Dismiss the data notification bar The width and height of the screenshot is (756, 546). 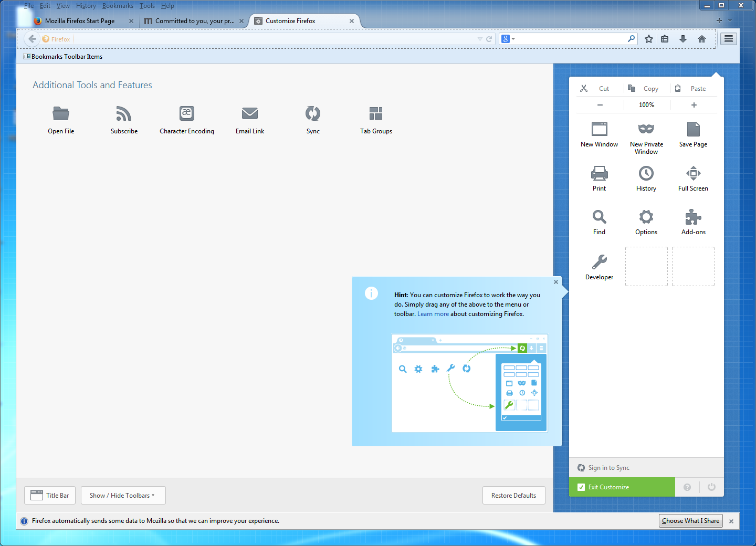click(731, 521)
